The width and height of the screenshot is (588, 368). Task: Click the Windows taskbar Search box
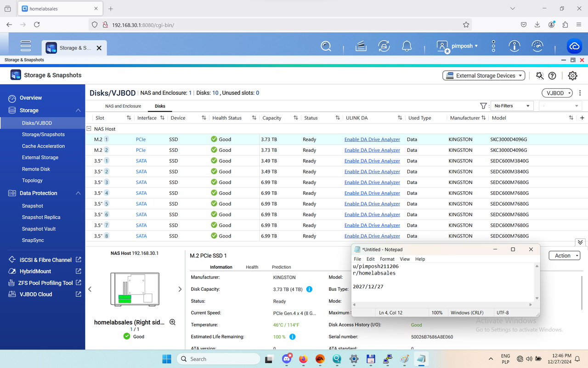coord(219,359)
